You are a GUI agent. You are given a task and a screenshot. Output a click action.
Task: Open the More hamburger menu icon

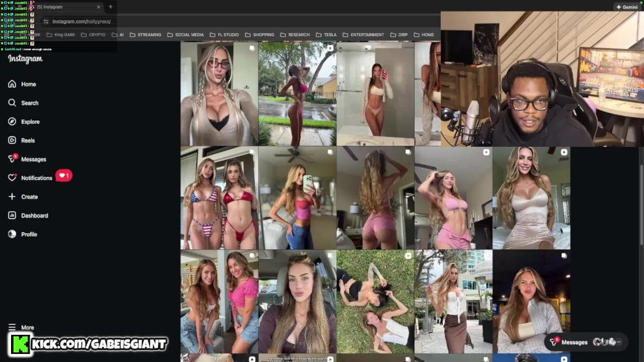tap(12, 327)
